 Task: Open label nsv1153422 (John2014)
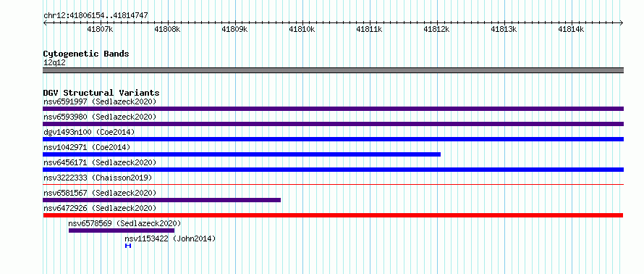point(170,238)
